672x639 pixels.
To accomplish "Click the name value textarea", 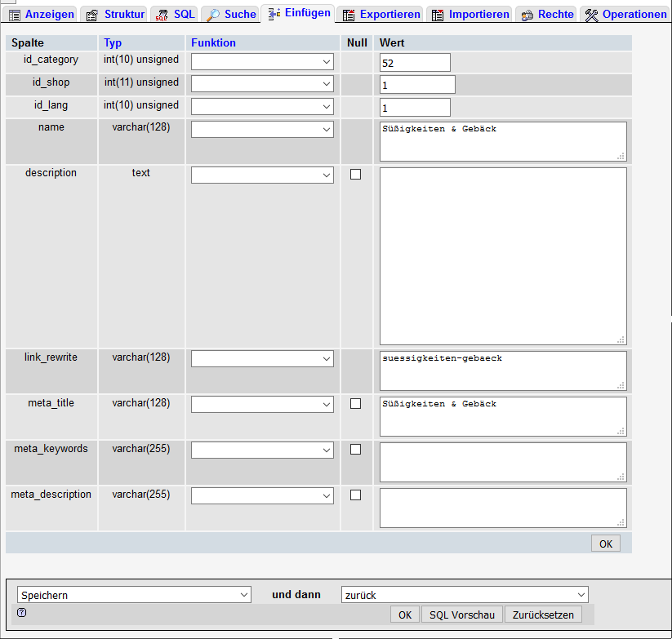I will coord(503,141).
